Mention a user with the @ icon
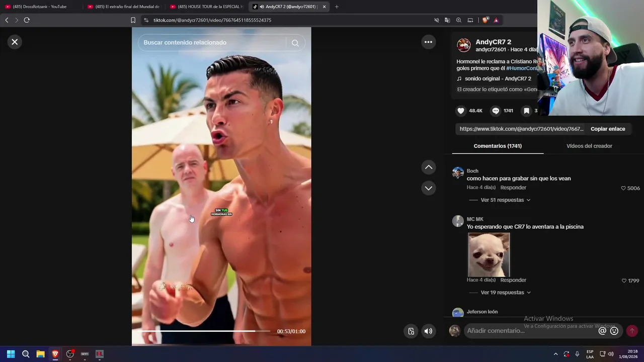The image size is (644, 362). 602,331
